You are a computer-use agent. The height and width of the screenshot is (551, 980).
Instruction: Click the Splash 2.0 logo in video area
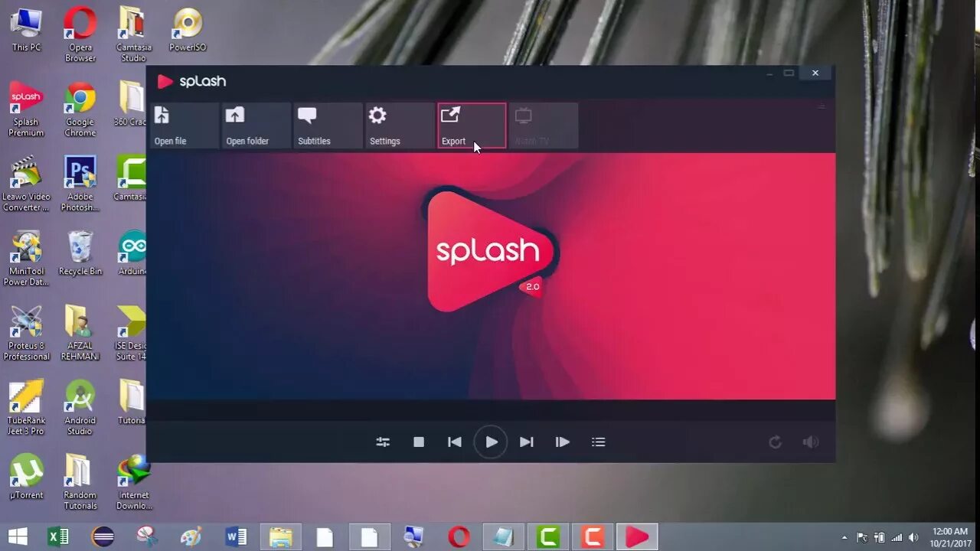[490, 251]
